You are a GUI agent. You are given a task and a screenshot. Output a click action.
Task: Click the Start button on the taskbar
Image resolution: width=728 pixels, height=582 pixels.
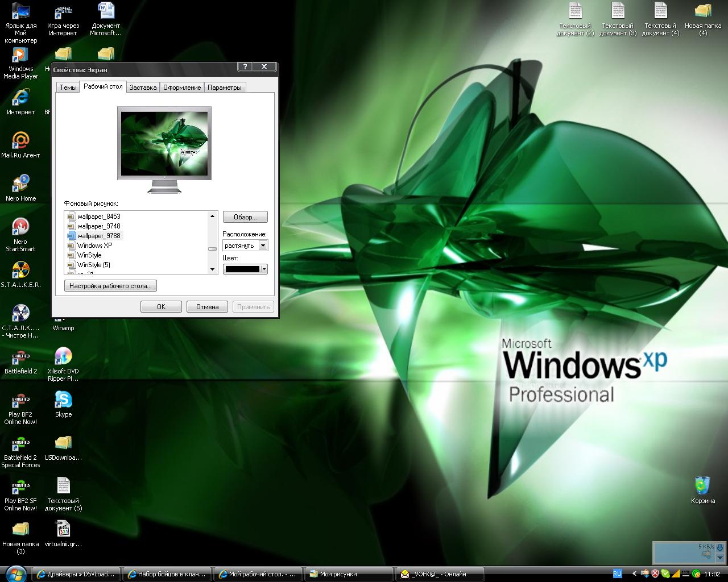click(x=15, y=573)
